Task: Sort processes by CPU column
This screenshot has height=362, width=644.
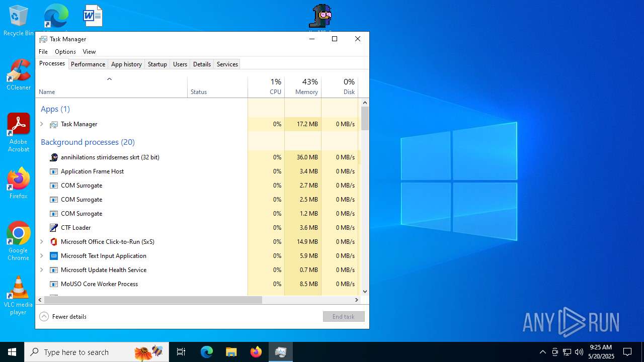Action: [x=266, y=87]
